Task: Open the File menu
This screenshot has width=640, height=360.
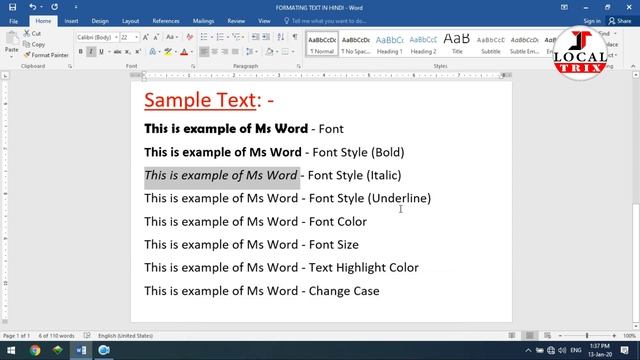Action: (13, 21)
